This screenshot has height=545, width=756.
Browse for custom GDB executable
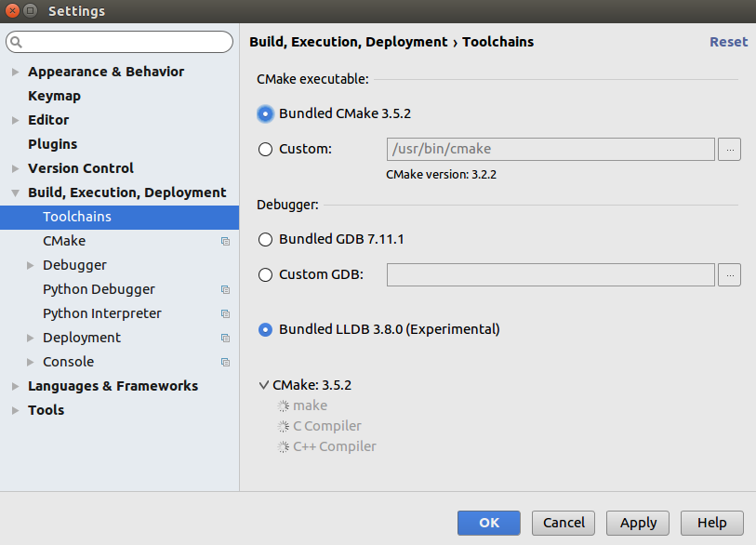pyautogui.click(x=729, y=275)
